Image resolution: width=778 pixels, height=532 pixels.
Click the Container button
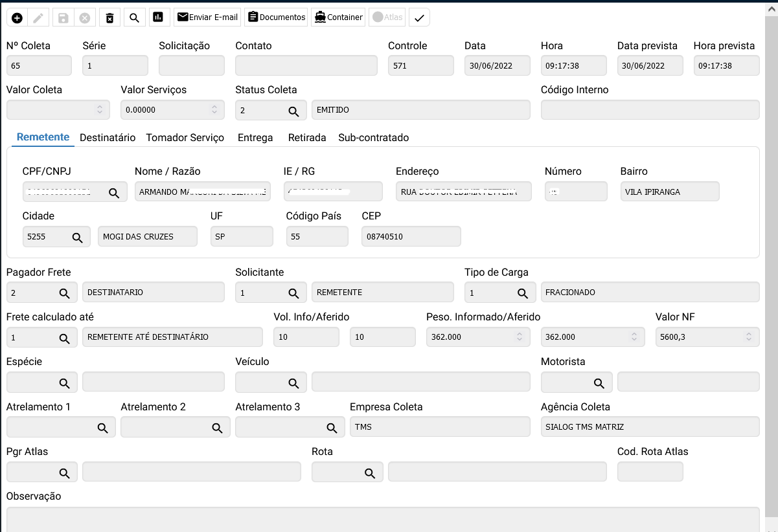[x=338, y=17]
